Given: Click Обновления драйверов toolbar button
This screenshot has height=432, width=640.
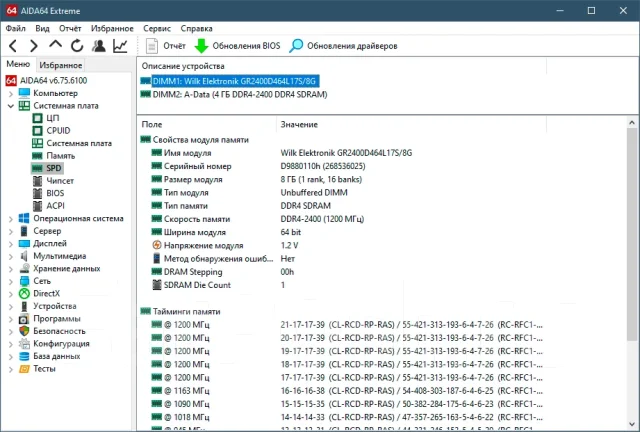Looking at the screenshot, I should (x=343, y=46).
